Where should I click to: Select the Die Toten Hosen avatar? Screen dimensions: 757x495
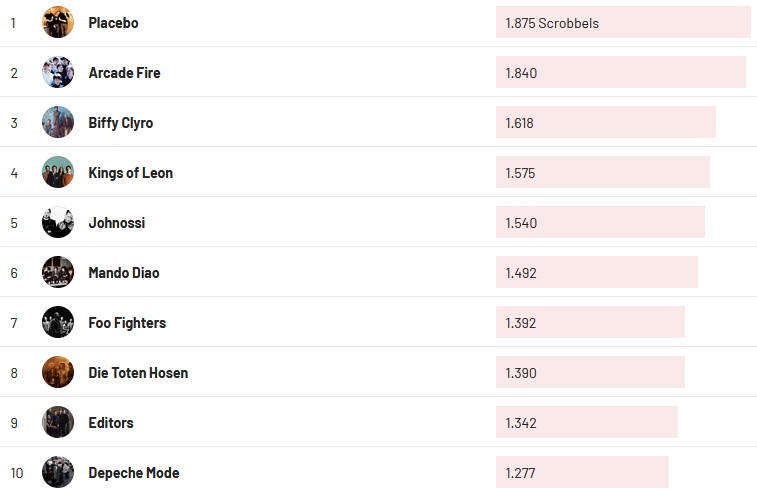point(58,372)
